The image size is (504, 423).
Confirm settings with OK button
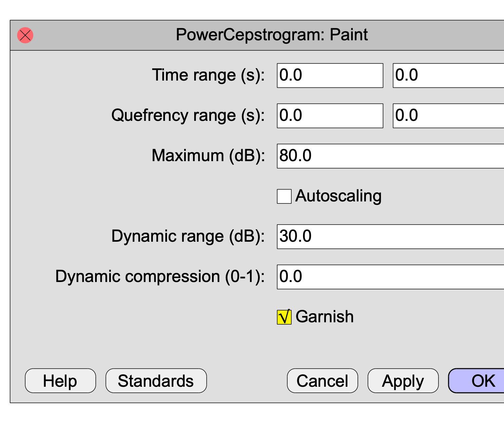476,381
